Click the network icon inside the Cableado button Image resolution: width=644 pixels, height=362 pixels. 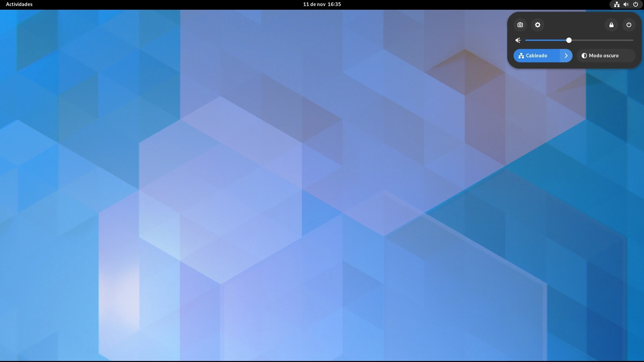[x=521, y=56]
